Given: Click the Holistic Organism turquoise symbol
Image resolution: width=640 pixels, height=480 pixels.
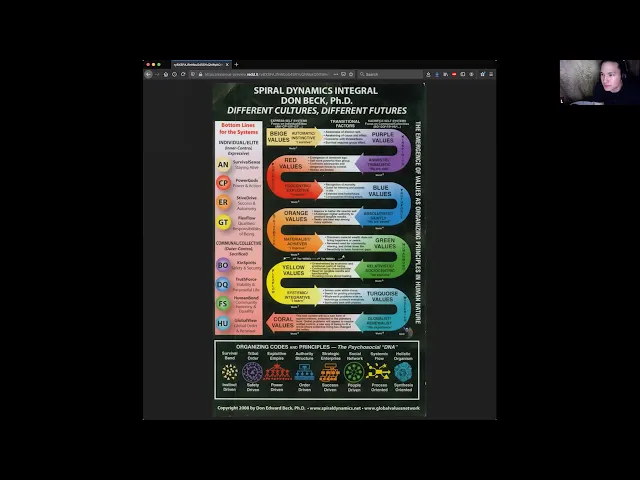Looking at the screenshot, I should 403,372.
